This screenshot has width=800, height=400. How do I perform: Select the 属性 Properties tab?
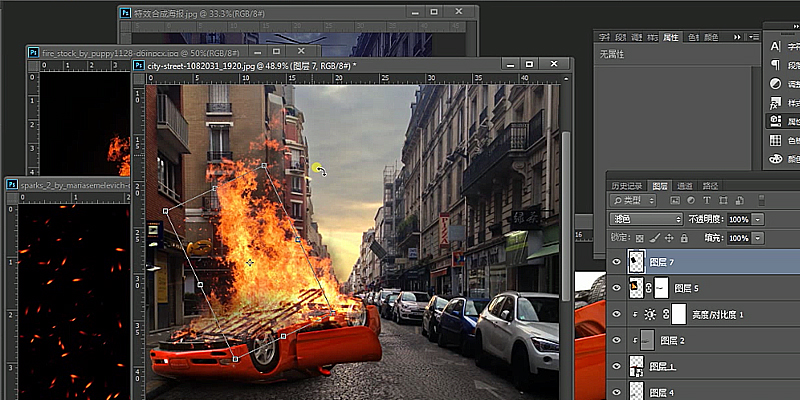click(x=670, y=37)
